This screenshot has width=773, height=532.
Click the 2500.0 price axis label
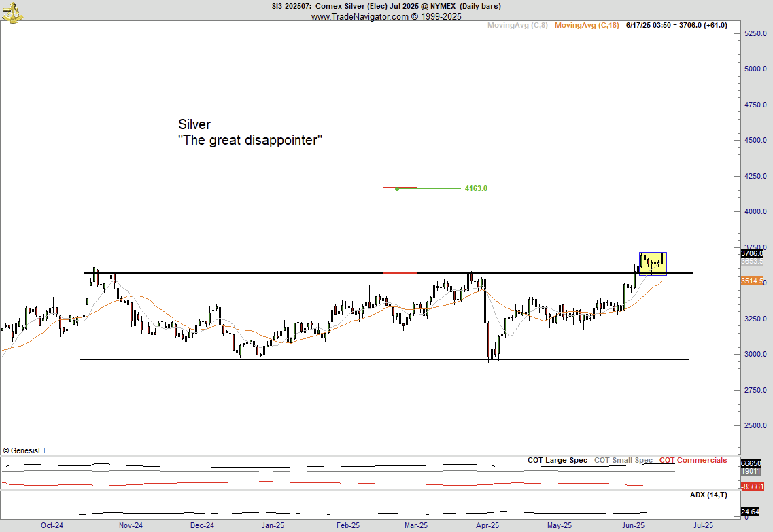[755, 425]
